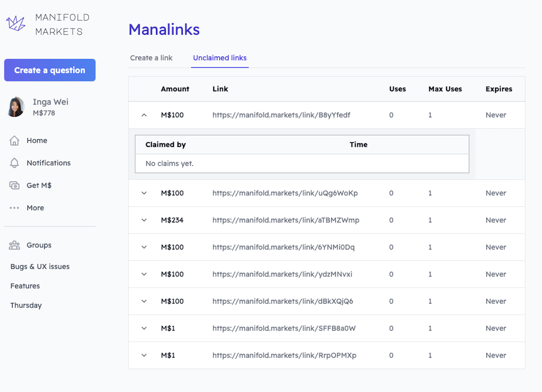The image size is (542, 392).
Task: Switch to the Create a link tab
Action: point(151,58)
